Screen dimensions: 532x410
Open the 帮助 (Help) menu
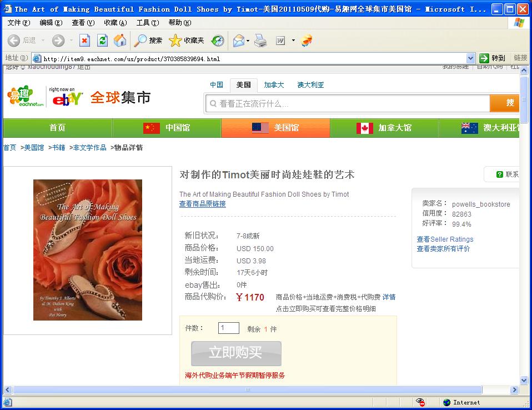click(180, 23)
